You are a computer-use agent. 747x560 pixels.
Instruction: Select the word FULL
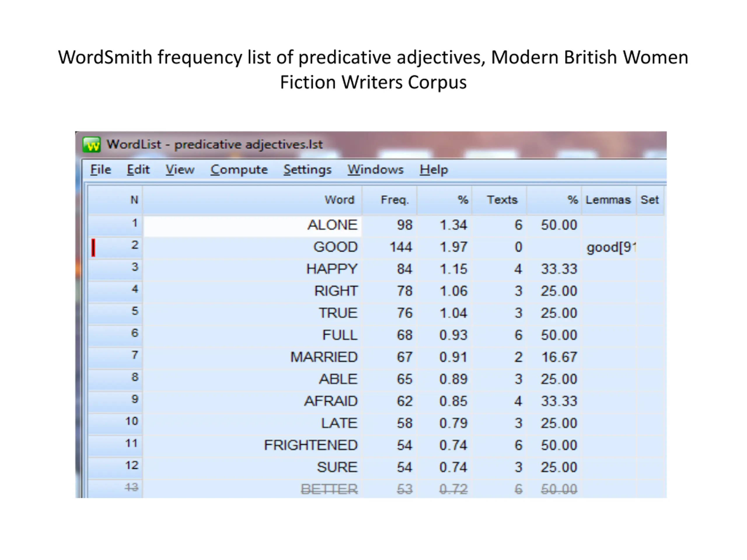(340, 335)
